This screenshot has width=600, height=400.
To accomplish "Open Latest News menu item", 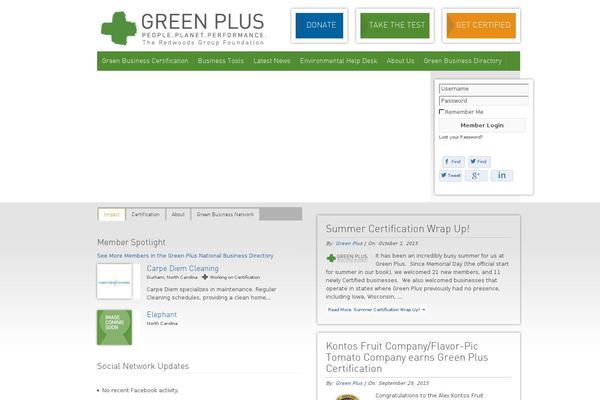I will click(272, 61).
